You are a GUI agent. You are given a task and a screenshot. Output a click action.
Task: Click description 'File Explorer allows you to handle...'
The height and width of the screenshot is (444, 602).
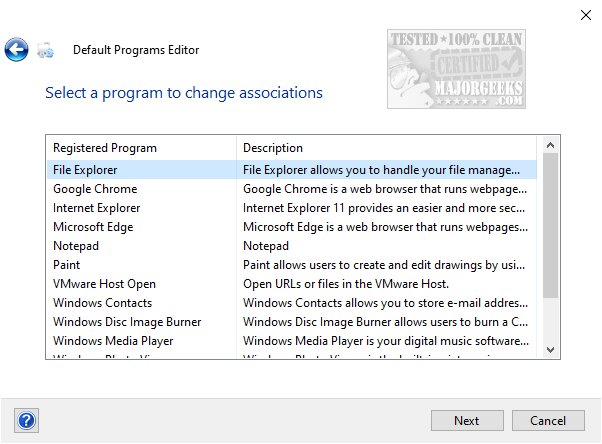click(381, 170)
